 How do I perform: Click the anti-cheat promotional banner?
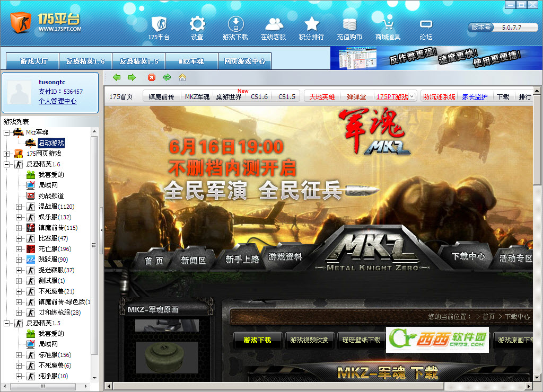(x=436, y=58)
